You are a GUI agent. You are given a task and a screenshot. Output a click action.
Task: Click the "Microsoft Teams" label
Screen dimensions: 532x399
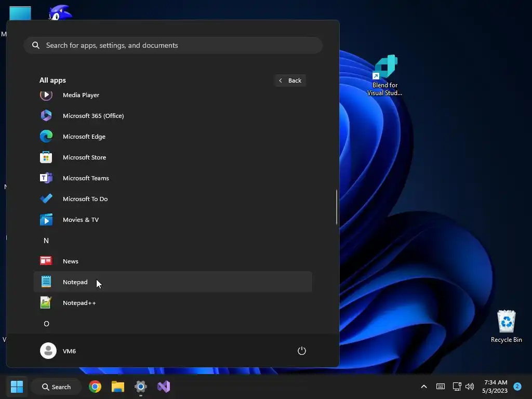coord(86,178)
